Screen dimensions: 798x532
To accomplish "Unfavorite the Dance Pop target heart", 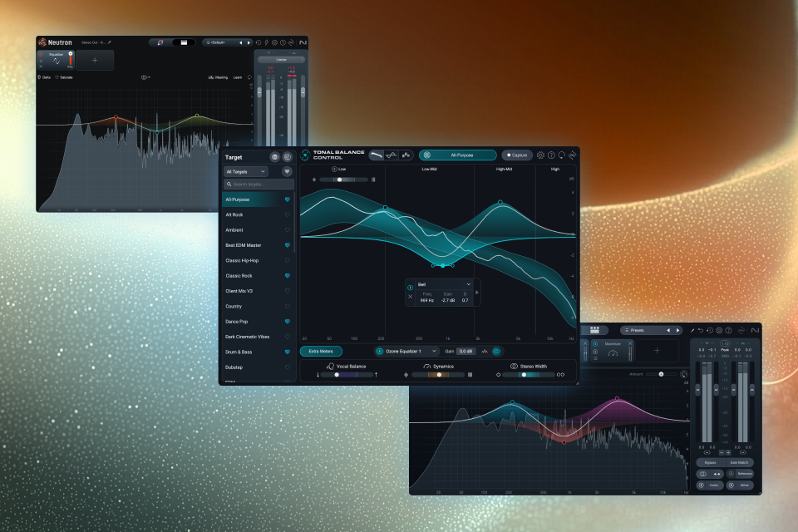I will (288, 321).
